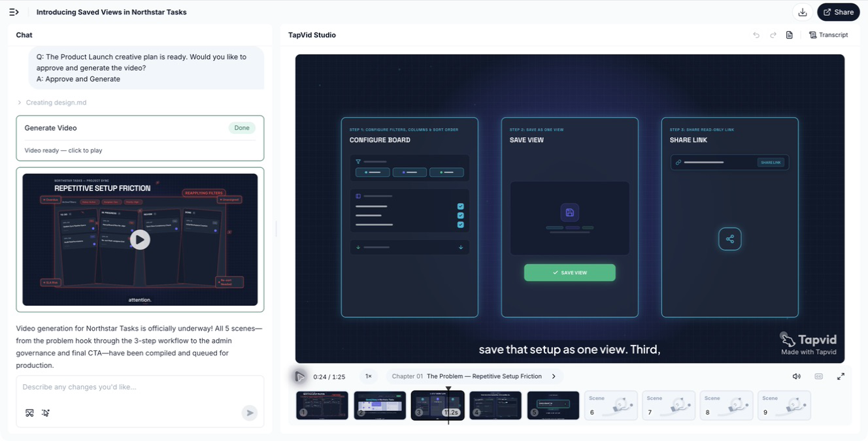This screenshot has height=441, width=868.
Task: Download the video using the download icon
Action: 803,12
